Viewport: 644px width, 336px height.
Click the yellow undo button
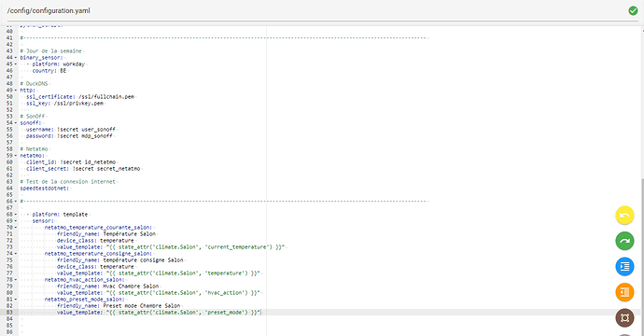624,216
